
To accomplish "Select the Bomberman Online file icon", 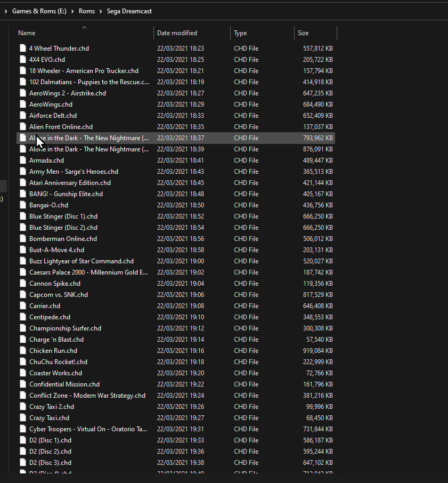I will pos(23,239).
